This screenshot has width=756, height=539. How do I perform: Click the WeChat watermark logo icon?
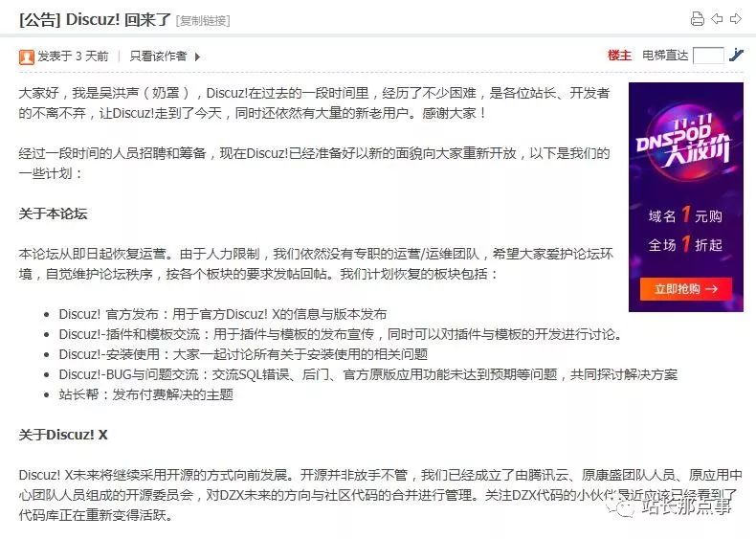[620, 506]
